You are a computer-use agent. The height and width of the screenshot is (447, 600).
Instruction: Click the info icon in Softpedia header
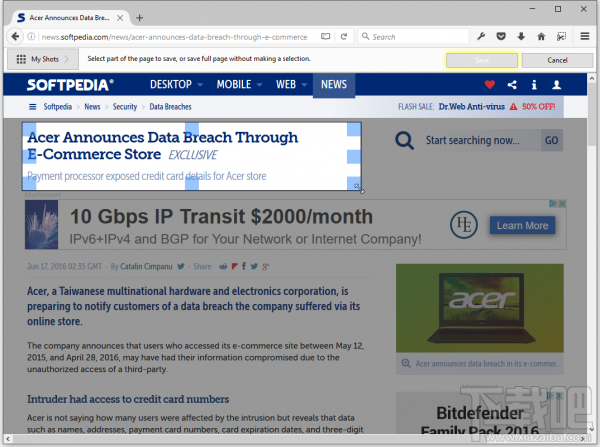click(534, 85)
